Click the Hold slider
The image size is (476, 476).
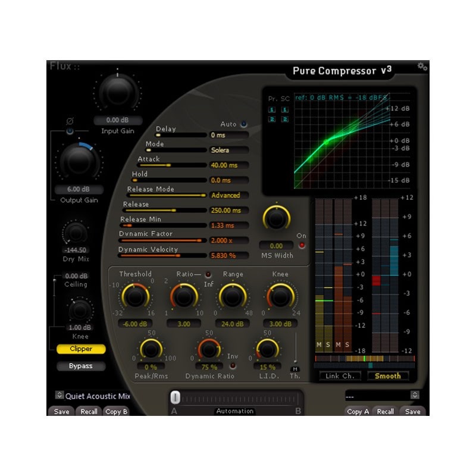tap(170, 180)
